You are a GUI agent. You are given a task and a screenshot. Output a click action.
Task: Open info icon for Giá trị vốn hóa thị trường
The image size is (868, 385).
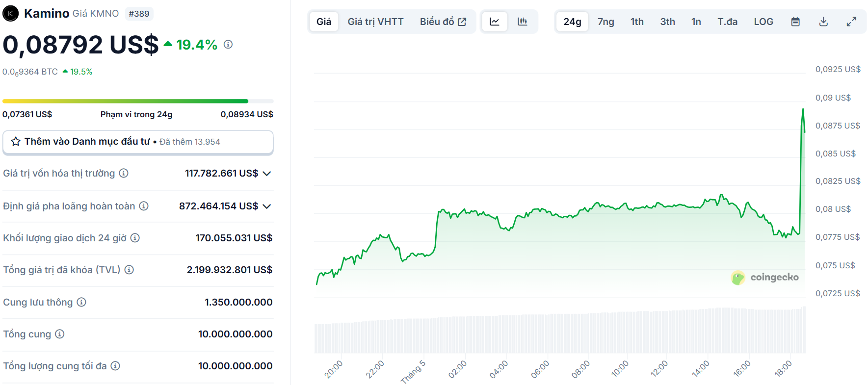tap(124, 173)
